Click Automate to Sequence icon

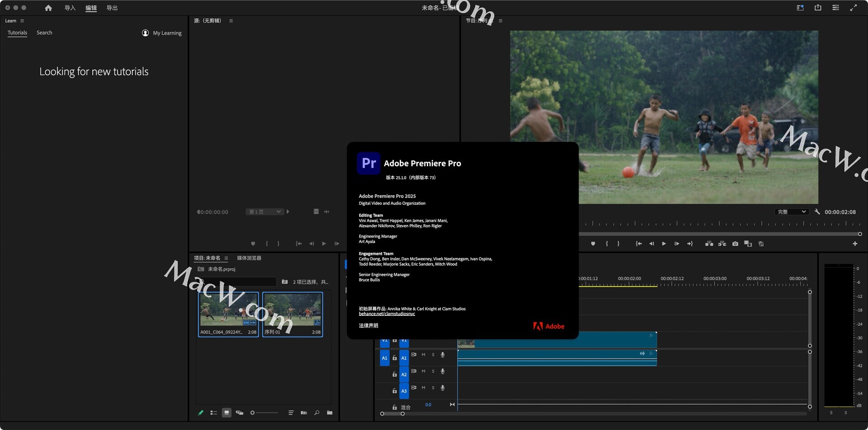pyautogui.click(x=304, y=412)
